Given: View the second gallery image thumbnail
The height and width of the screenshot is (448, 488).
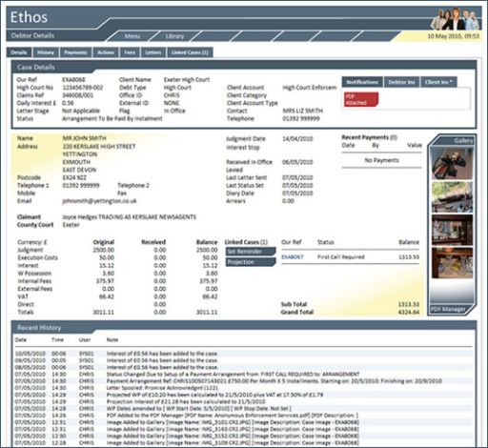Looking at the screenshot, I should point(452,197).
